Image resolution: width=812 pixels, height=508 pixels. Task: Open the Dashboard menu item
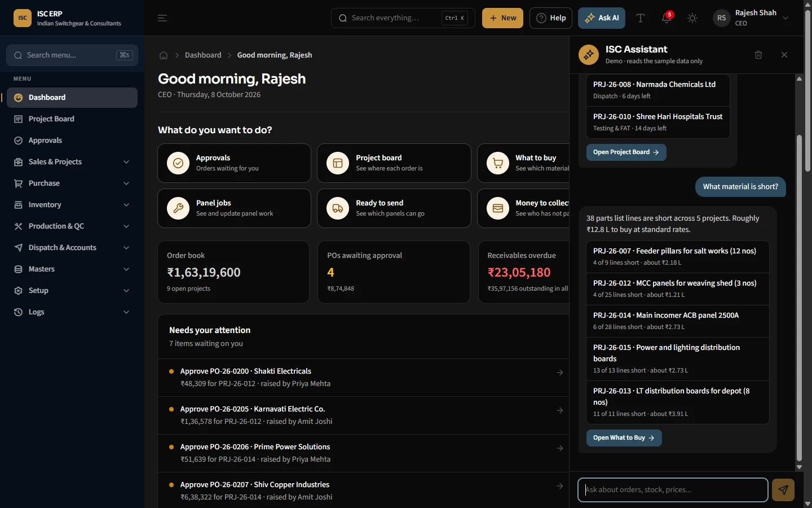tap(72, 98)
